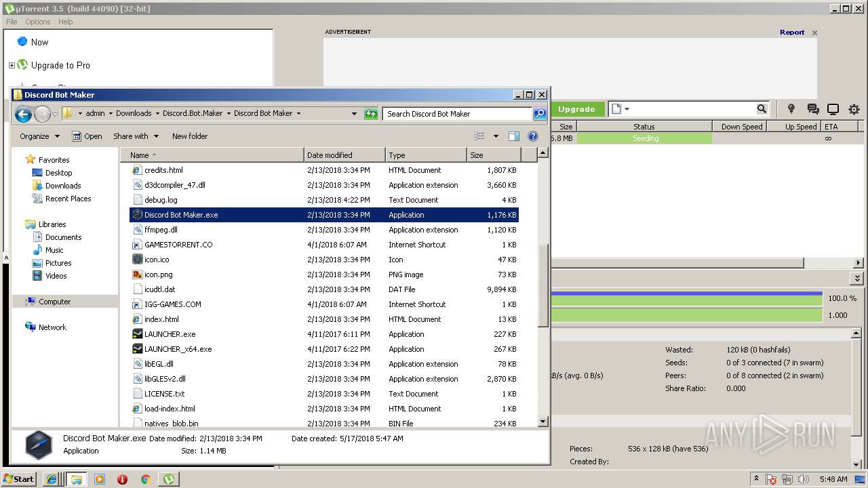Toggle the preview pane icon
The width and height of the screenshot is (868, 488).
click(514, 136)
